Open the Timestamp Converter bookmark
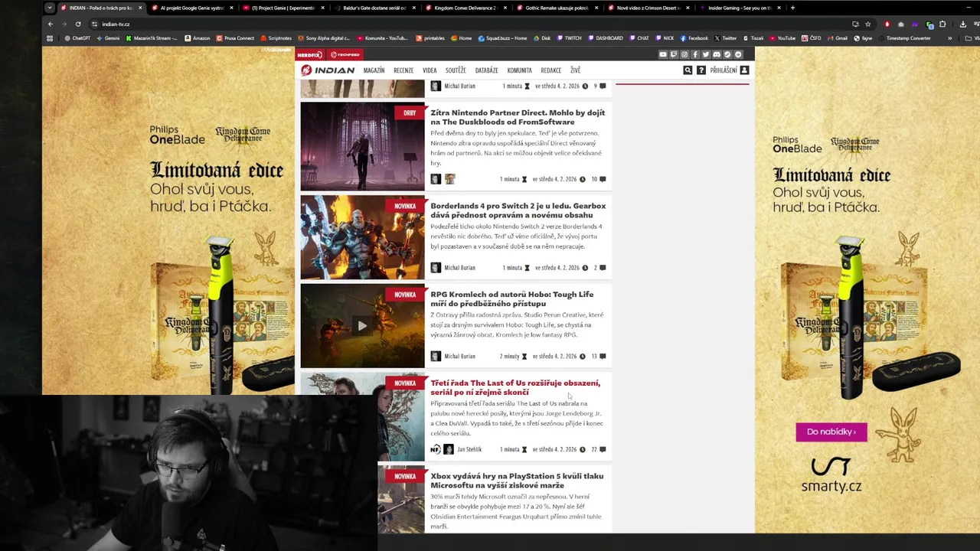Viewport: 980px width, 551px height. tap(904, 38)
